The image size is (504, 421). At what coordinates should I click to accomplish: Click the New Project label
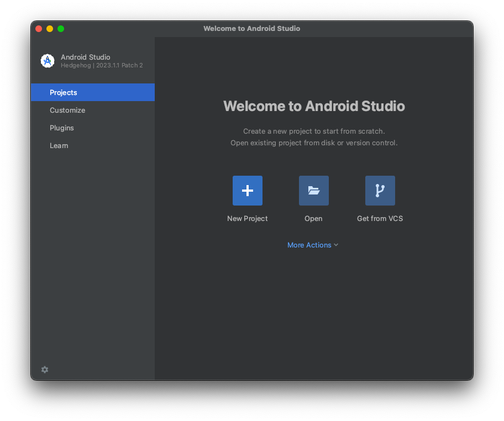(x=247, y=219)
